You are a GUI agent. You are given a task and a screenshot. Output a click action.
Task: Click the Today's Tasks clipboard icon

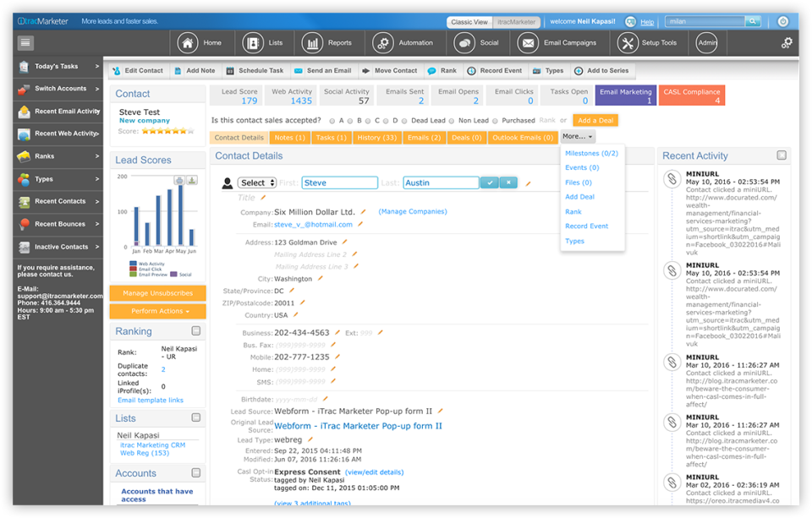pyautogui.click(x=24, y=66)
